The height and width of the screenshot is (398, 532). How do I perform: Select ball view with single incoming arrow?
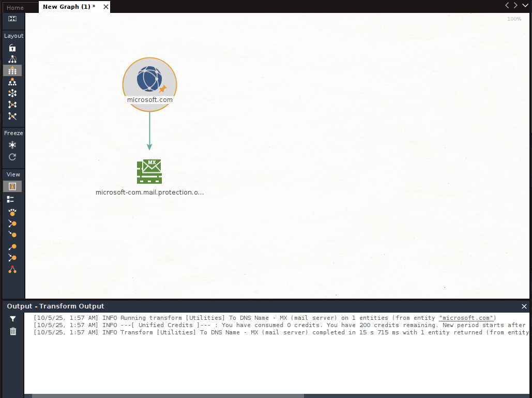pyautogui.click(x=12, y=234)
